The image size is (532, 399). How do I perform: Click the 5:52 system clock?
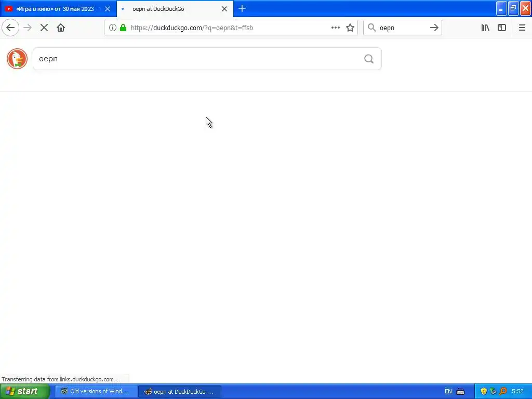517,391
